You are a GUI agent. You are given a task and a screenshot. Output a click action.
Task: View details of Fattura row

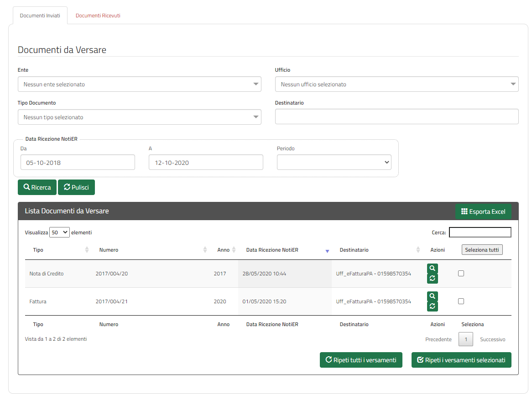[432, 296]
